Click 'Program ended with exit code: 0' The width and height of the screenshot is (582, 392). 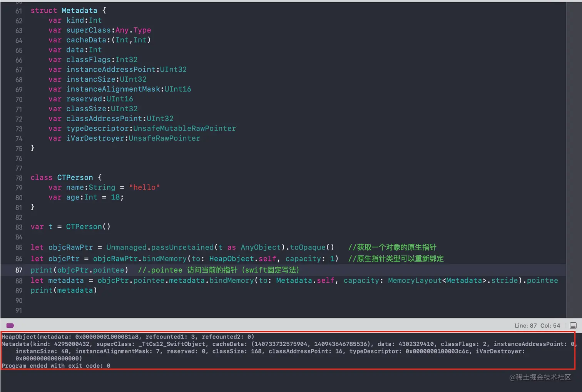pyautogui.click(x=56, y=366)
